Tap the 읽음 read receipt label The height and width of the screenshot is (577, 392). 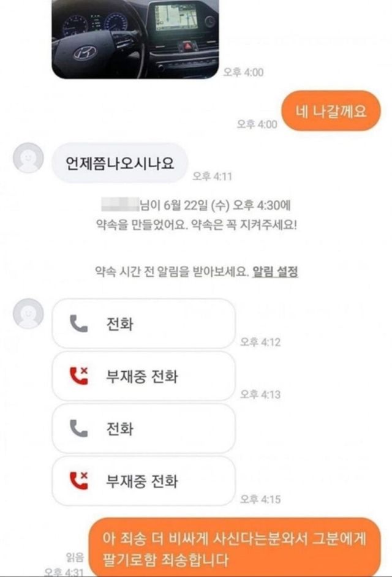click(75, 557)
